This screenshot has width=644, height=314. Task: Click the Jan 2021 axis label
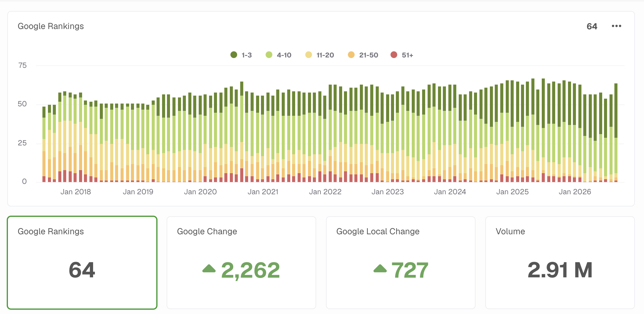[x=263, y=192]
